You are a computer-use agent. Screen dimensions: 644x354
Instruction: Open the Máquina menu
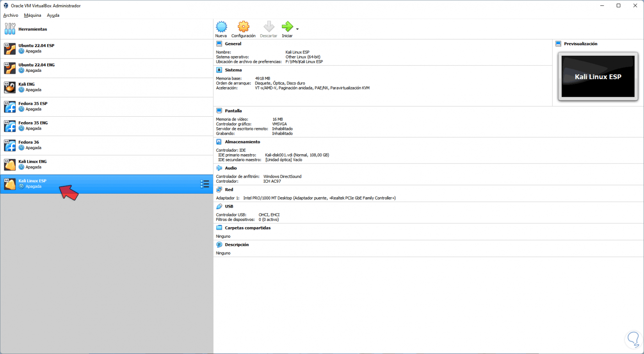tap(32, 15)
